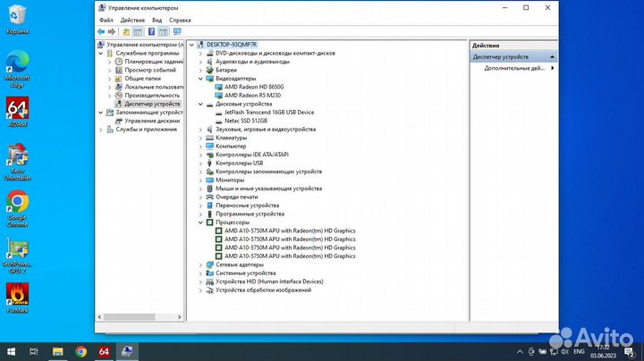
Task: Expand Просмотр событий node
Action: tap(110, 71)
